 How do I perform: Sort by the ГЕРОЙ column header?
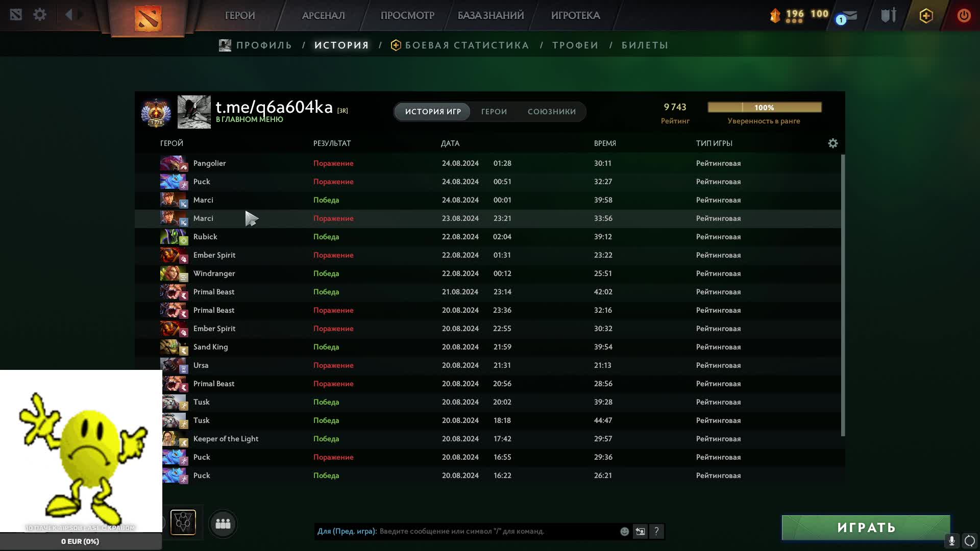click(171, 143)
